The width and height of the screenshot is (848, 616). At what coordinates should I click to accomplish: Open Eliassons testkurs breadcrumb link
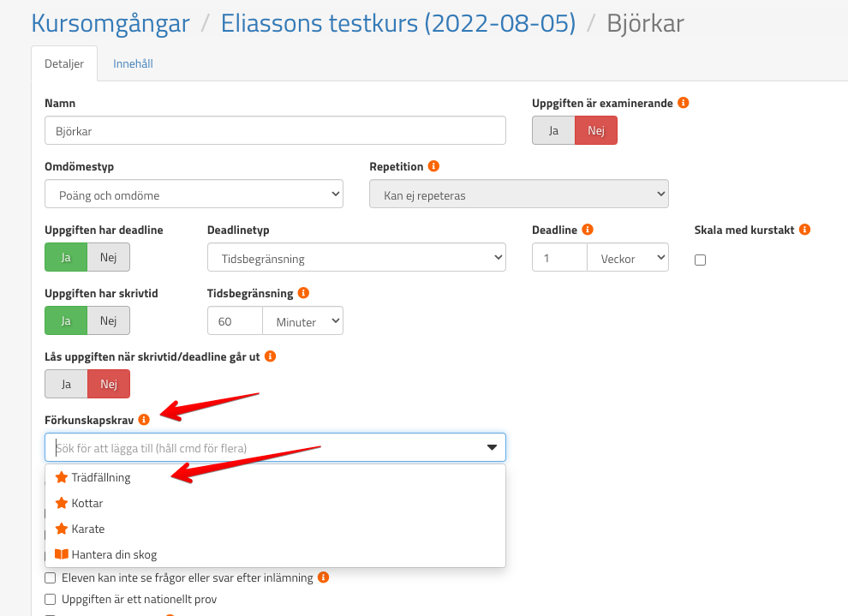pos(397,23)
